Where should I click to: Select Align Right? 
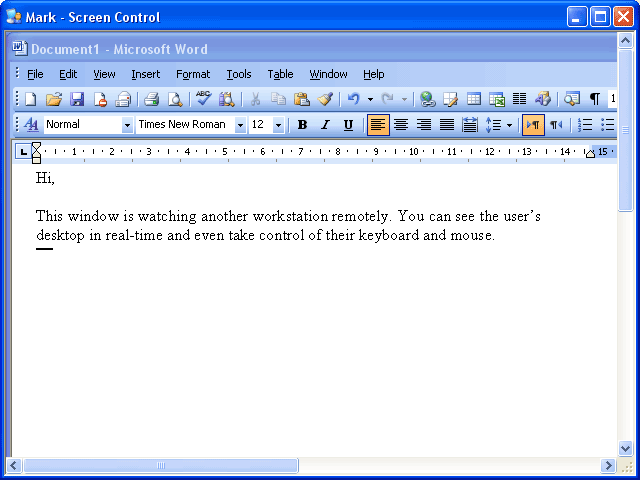[424, 124]
